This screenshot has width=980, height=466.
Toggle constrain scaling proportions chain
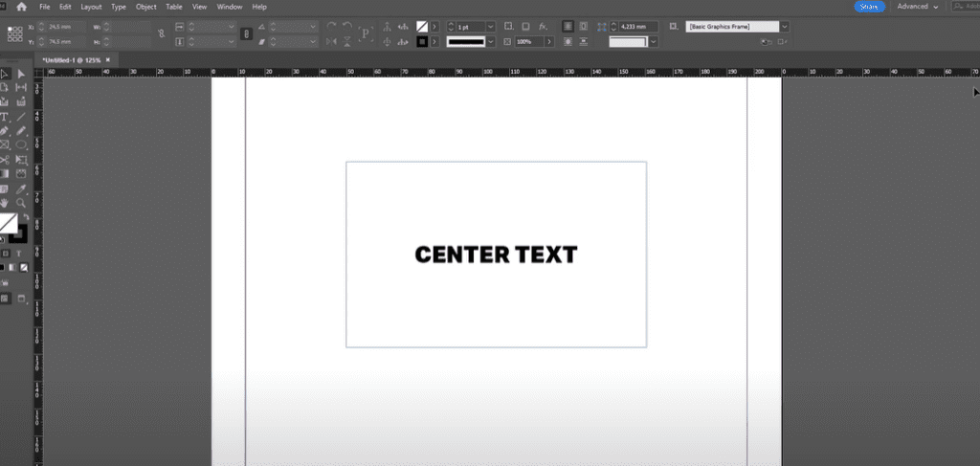pos(246,33)
